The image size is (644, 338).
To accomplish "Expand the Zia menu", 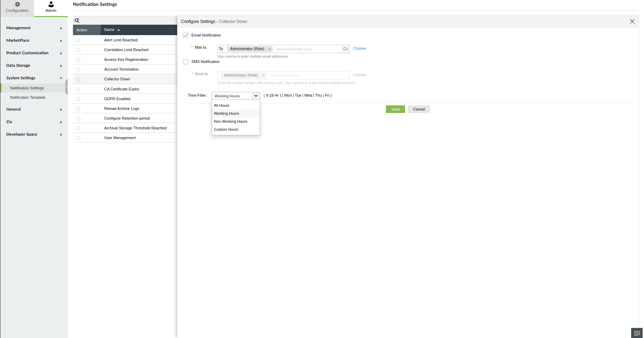I will click(x=34, y=122).
